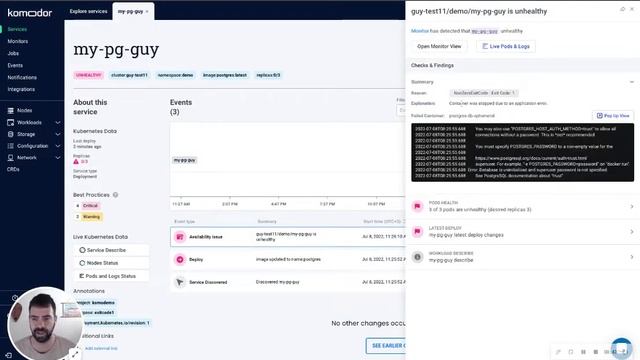Image resolution: width=640 pixels, height=360 pixels.
Task: Open Nodes Status
Action: (111, 263)
